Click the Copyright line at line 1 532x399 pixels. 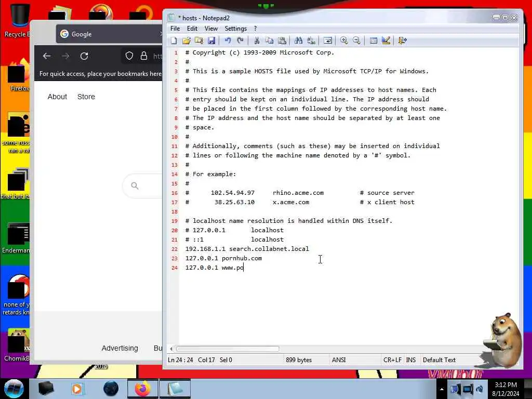pyautogui.click(x=260, y=52)
